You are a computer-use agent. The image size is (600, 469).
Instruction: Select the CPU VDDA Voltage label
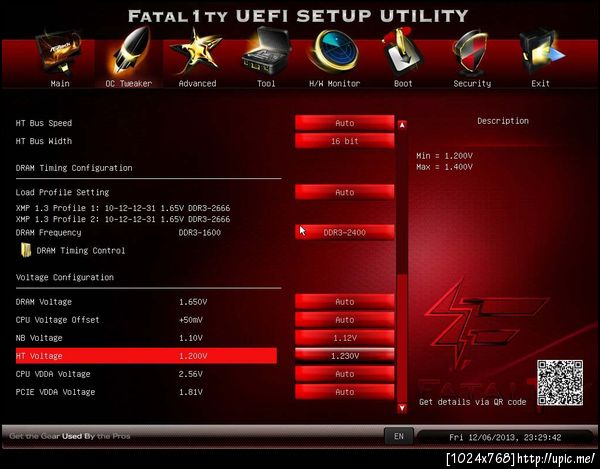click(x=53, y=374)
